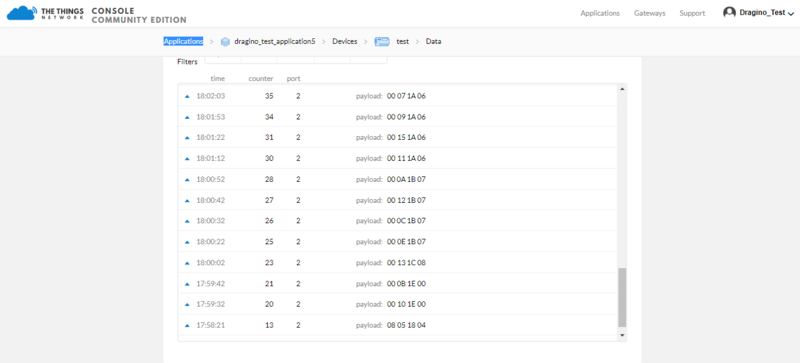Open the Gateways menu item
800x363 pixels.
pos(649,13)
